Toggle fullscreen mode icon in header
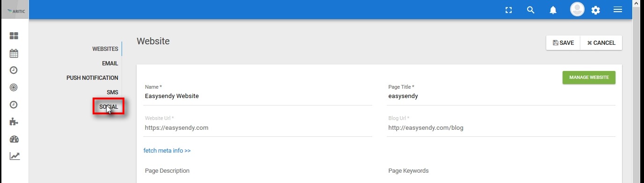Viewport: 644px width, 183px height. click(x=509, y=10)
